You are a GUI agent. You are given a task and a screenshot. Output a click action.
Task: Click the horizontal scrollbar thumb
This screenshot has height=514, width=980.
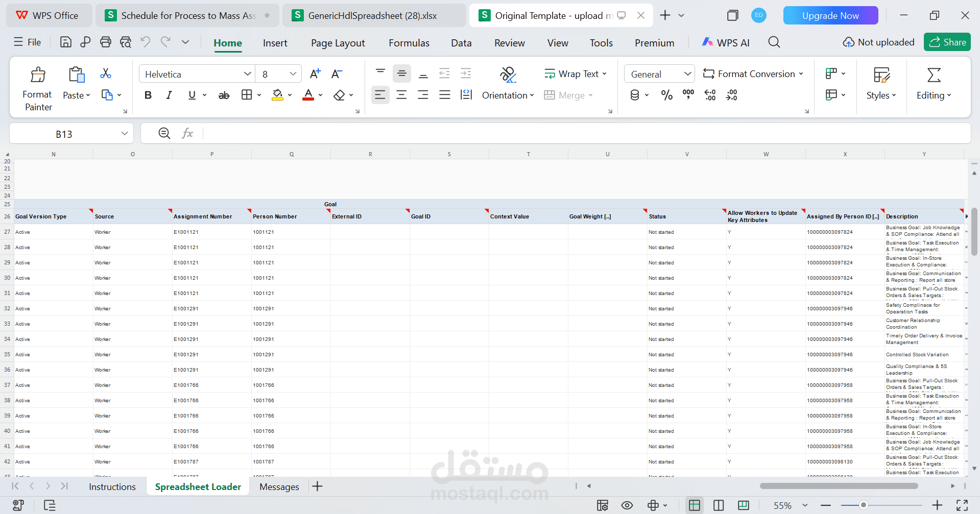click(x=839, y=486)
